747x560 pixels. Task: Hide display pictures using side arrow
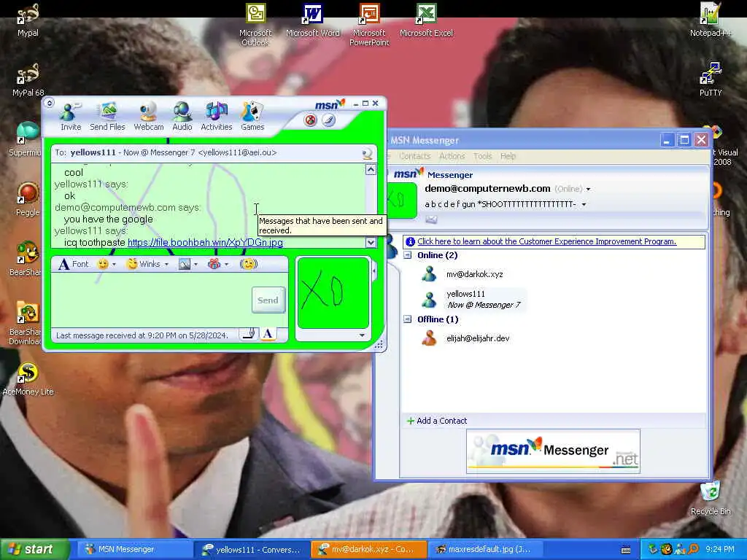[x=374, y=271]
